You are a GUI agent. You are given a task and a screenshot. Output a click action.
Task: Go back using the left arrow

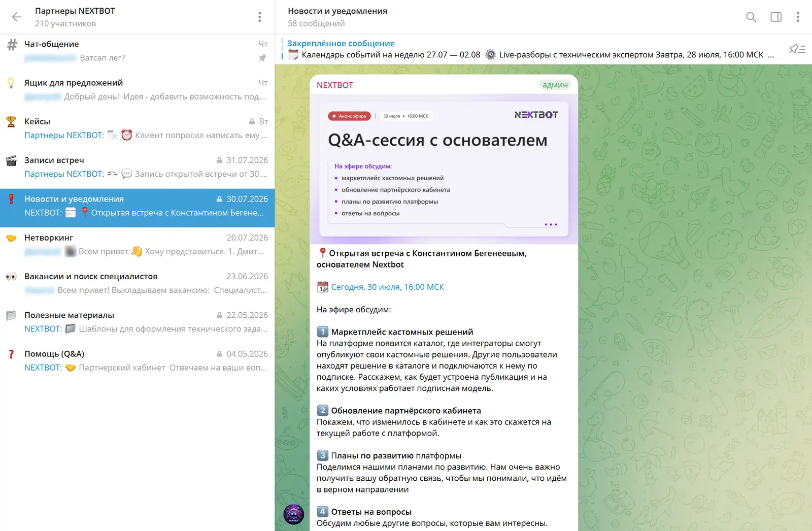[17, 17]
